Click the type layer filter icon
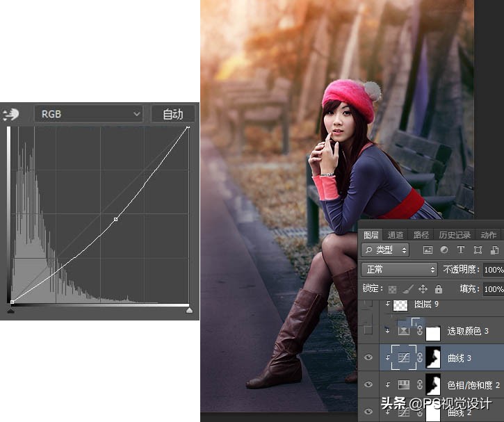The height and width of the screenshot is (422, 504). 460,250
